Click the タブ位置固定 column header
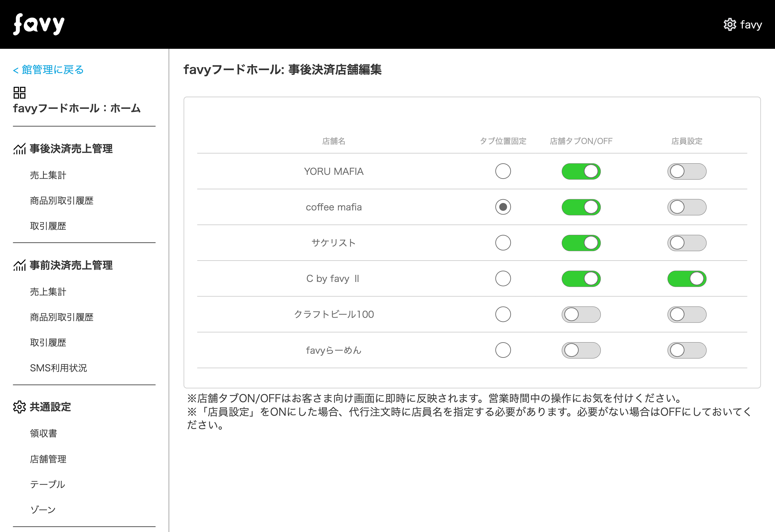 click(503, 141)
